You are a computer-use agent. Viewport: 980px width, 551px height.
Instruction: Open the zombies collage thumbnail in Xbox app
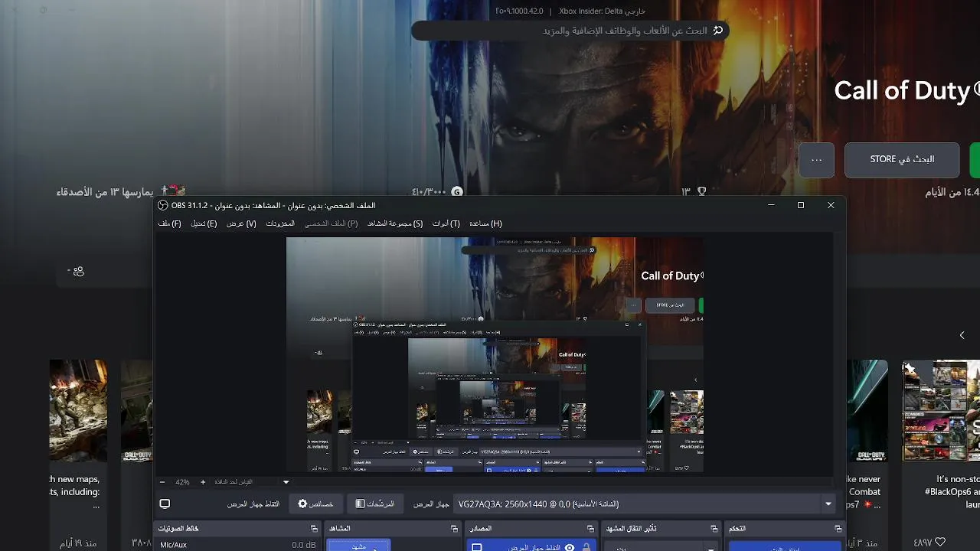[x=941, y=411]
